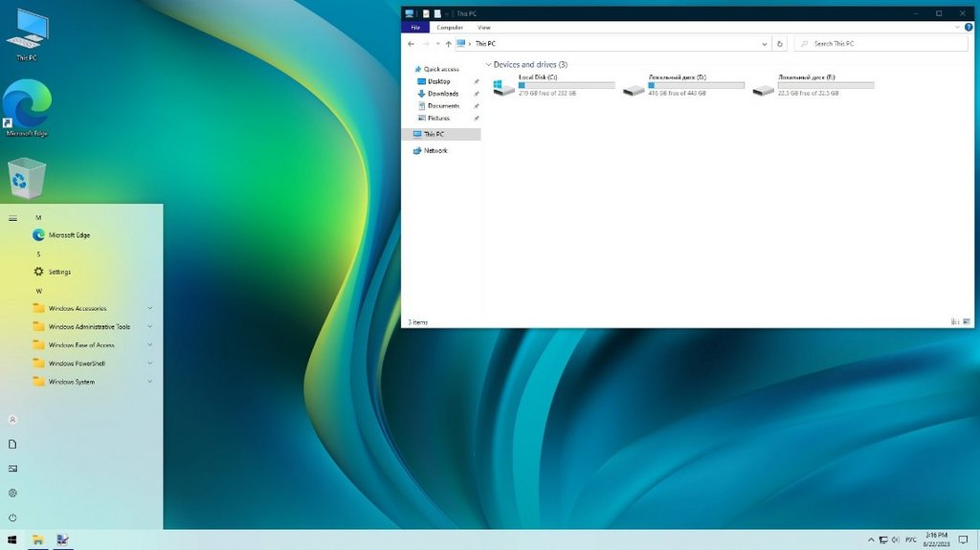Expand Windows Ease of Access chevron
The image size is (980, 550).
coord(150,344)
